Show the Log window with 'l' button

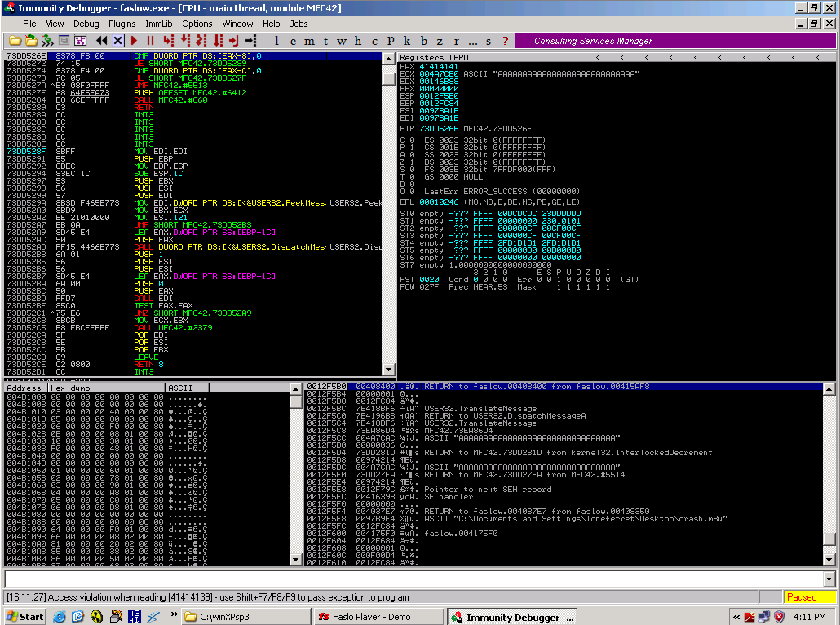click(x=276, y=41)
